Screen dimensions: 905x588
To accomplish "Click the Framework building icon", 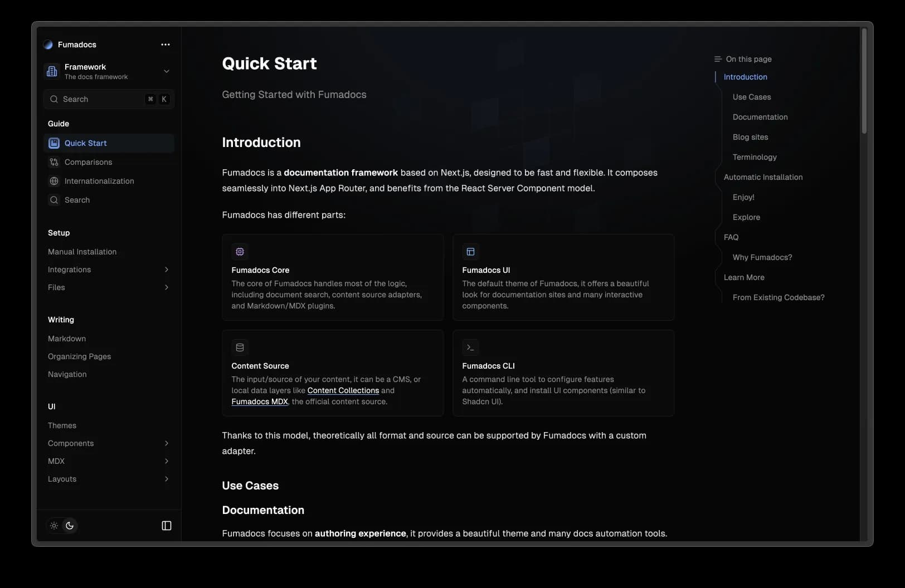I will pyautogui.click(x=52, y=71).
